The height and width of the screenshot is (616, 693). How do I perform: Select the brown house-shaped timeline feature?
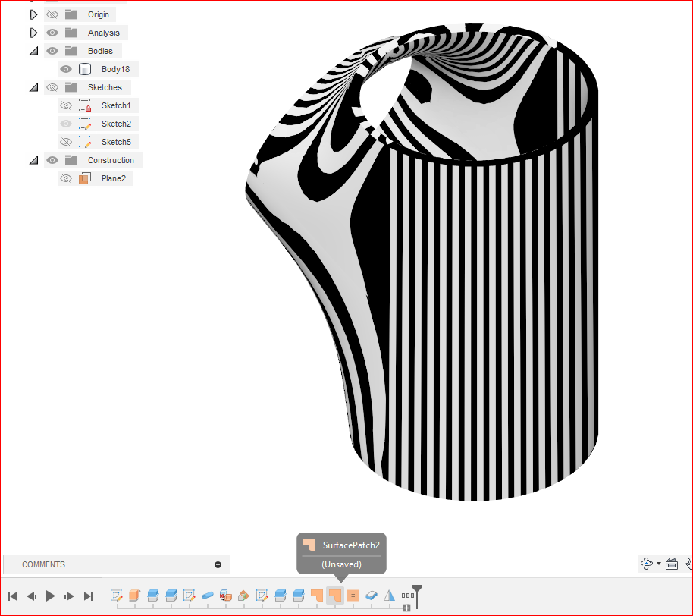(243, 596)
